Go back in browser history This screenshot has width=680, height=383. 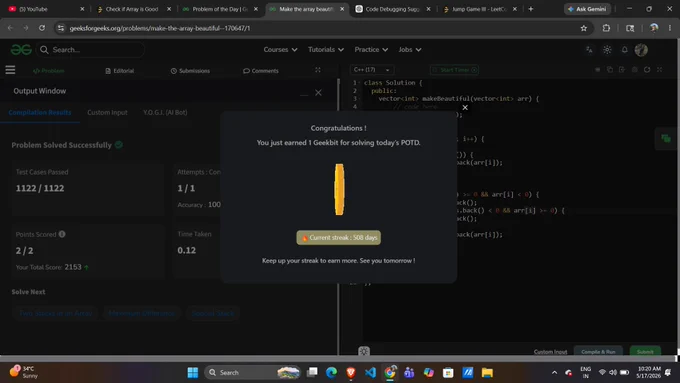[x=10, y=28]
